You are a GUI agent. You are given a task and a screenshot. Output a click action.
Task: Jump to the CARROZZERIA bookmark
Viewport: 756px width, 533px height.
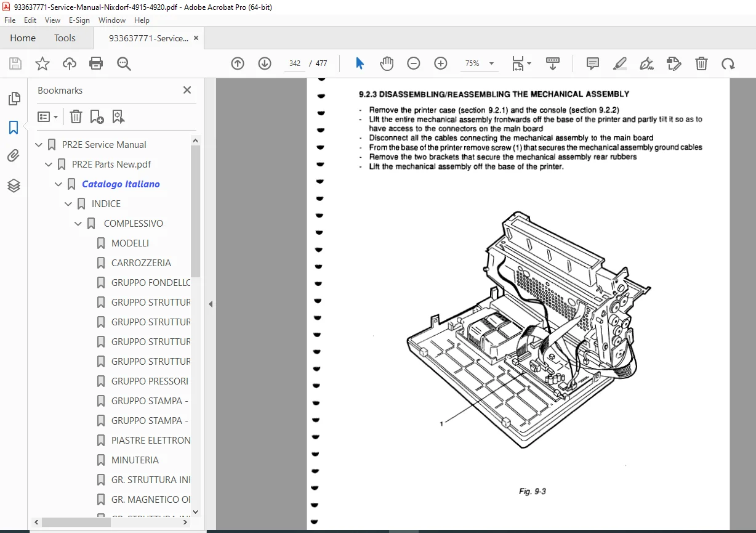pyautogui.click(x=141, y=263)
